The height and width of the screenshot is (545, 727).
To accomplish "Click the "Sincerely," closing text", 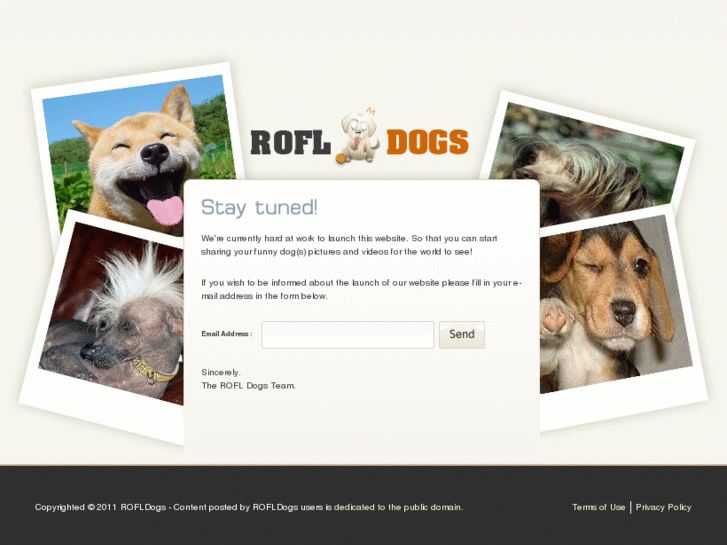I will tap(221, 372).
